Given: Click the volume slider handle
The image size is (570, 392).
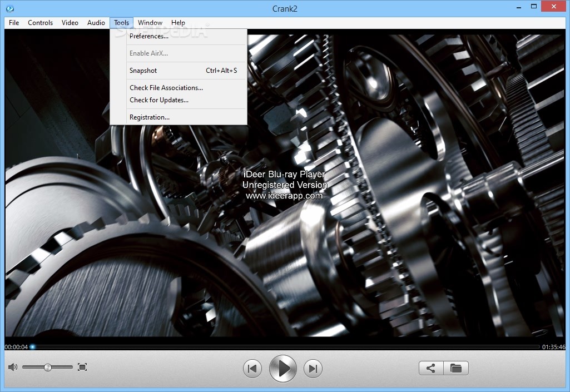Looking at the screenshot, I should 48,368.
